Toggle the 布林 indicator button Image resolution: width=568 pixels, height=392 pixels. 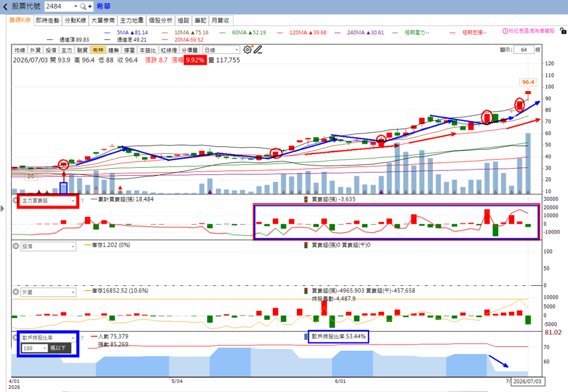(x=98, y=50)
